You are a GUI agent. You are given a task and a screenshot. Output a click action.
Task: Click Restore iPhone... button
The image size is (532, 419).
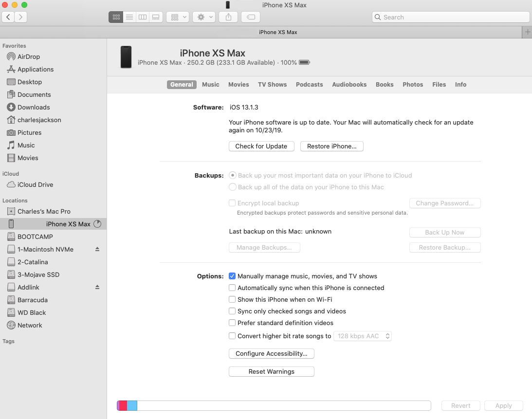332,146
